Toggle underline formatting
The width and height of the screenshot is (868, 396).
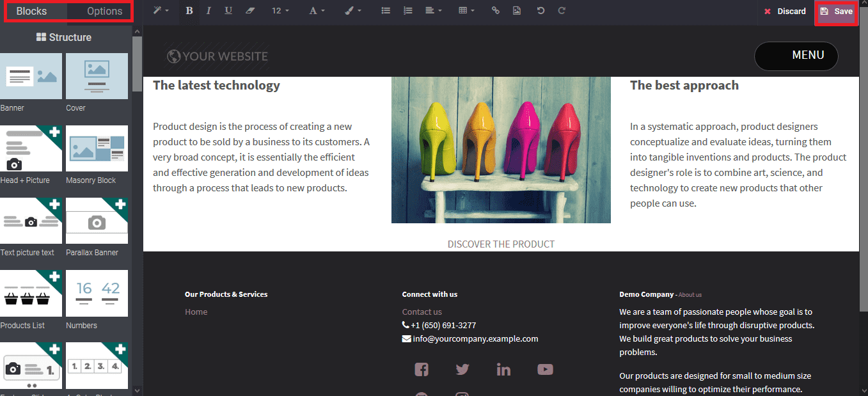[x=228, y=11]
